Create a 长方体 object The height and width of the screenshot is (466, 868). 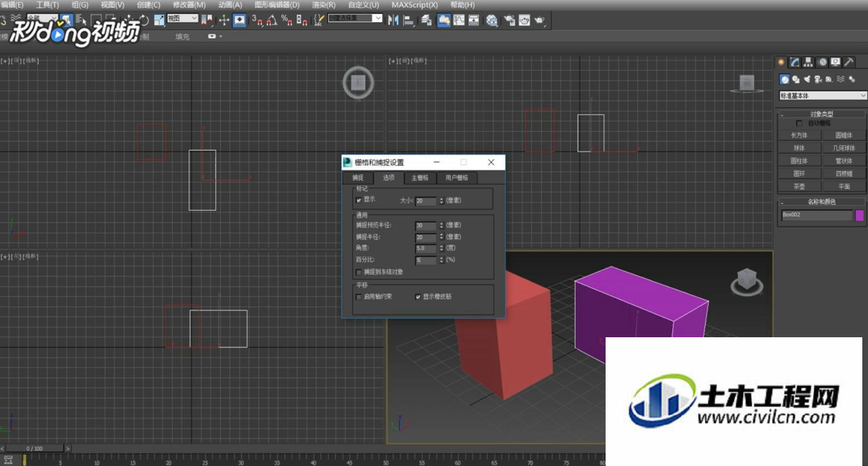[799, 136]
